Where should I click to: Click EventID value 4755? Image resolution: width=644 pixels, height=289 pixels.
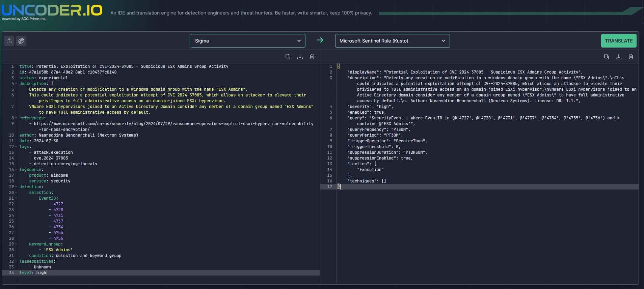[x=58, y=233]
